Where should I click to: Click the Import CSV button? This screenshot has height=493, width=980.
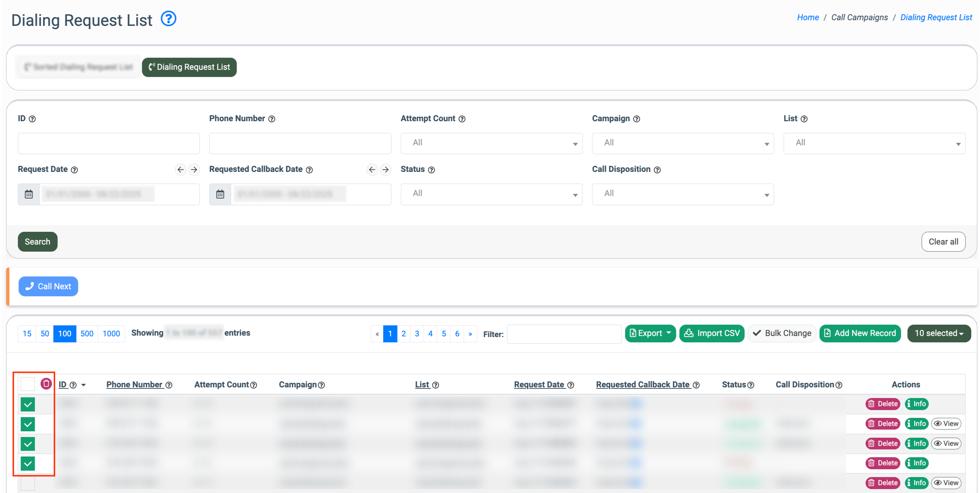point(712,334)
